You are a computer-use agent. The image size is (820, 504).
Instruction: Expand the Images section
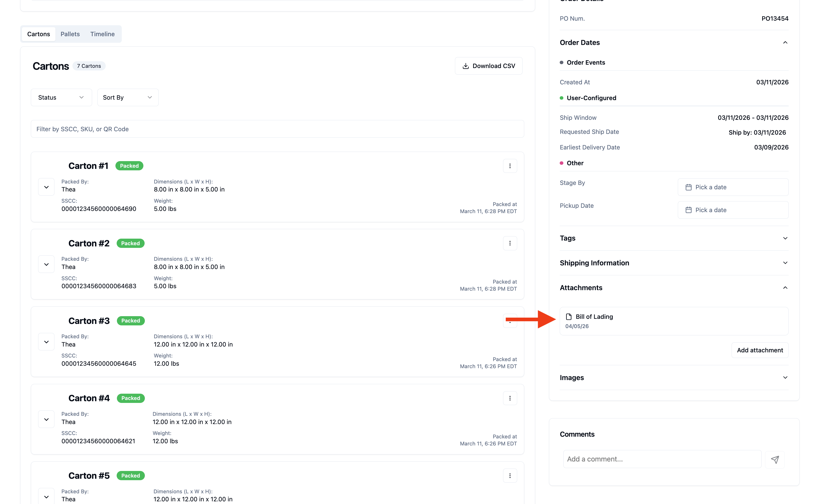pyautogui.click(x=785, y=377)
